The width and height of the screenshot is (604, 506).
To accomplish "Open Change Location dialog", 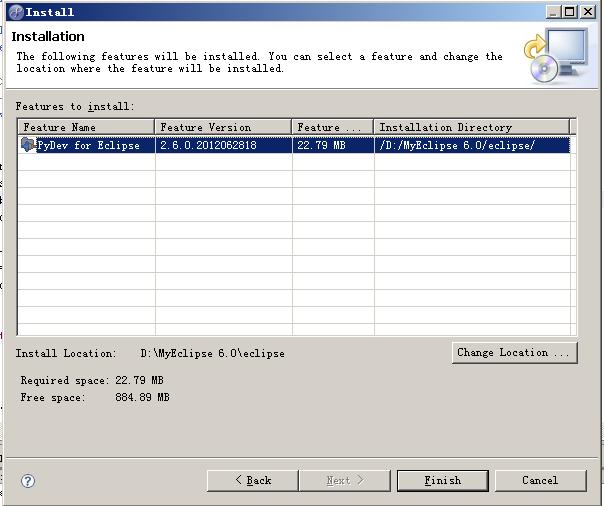I will click(x=515, y=352).
